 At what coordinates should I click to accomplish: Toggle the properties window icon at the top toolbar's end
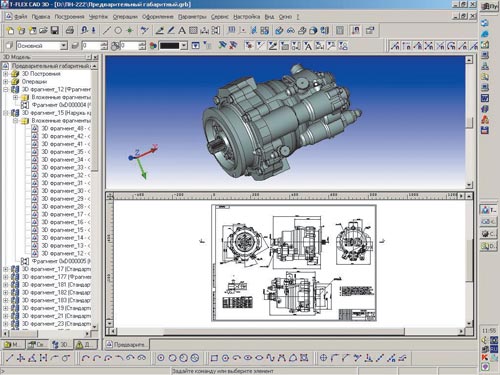coord(370,31)
